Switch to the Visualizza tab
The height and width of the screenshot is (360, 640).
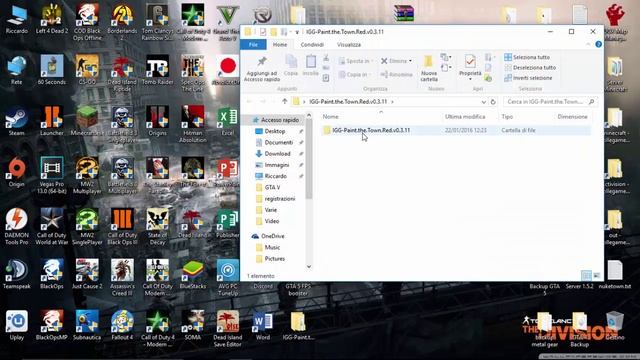(349, 44)
